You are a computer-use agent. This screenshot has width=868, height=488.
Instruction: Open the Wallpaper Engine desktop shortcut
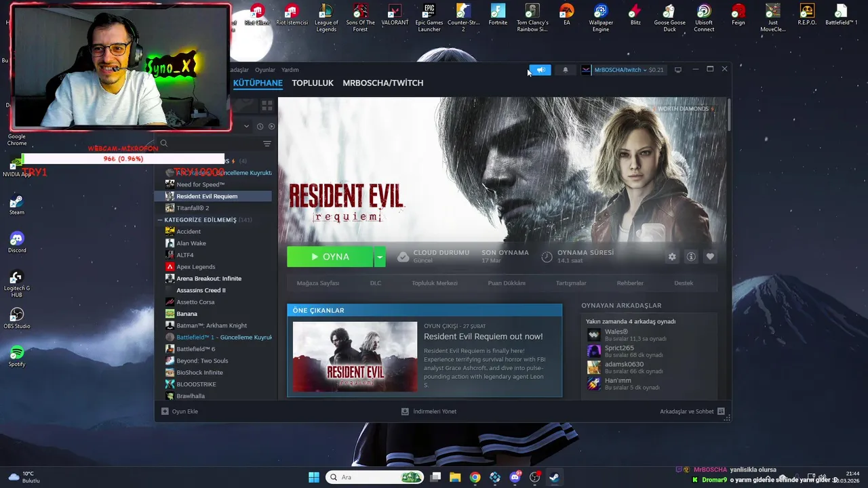pos(601,18)
